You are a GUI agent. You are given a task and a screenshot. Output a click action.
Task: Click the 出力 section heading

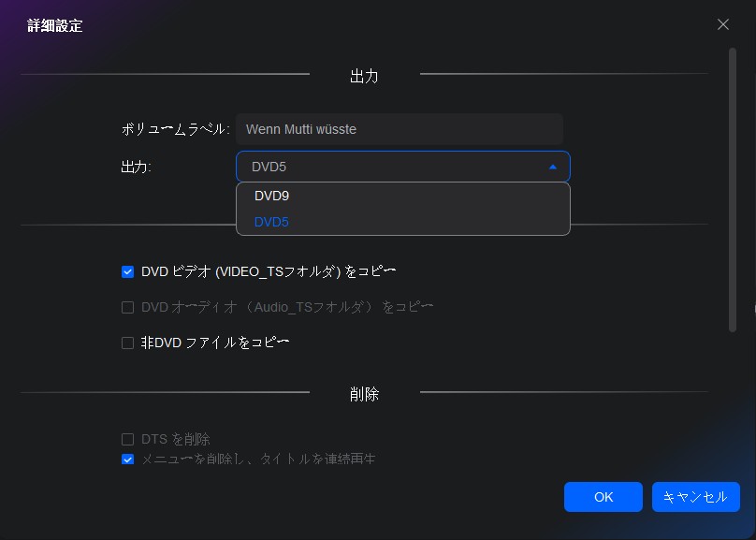pyautogui.click(x=364, y=76)
